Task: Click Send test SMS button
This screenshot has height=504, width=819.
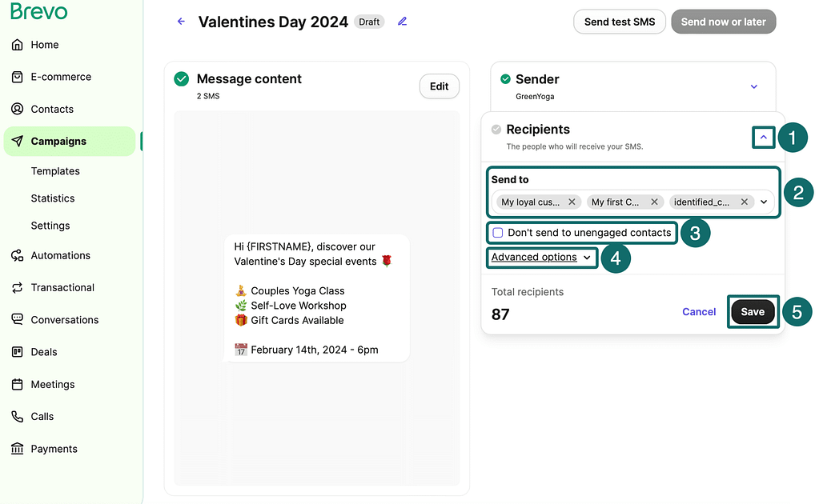Action: coord(620,22)
